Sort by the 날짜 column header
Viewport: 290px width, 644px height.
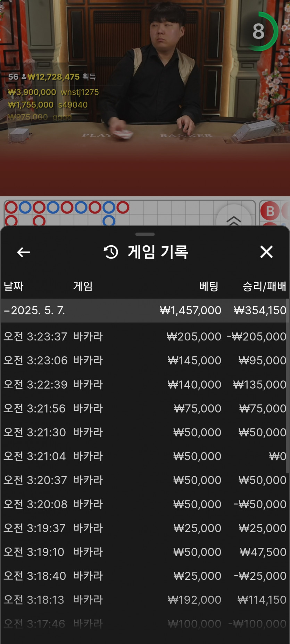(x=14, y=286)
